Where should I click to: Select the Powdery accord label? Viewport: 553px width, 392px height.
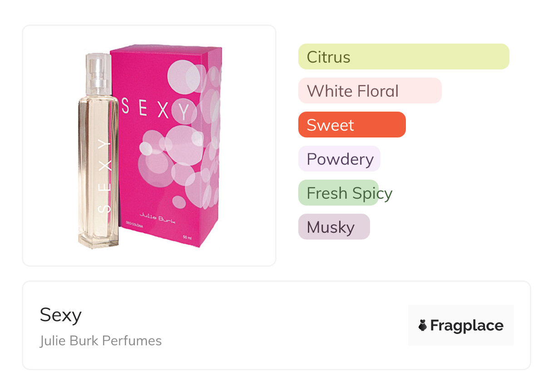coord(339,159)
